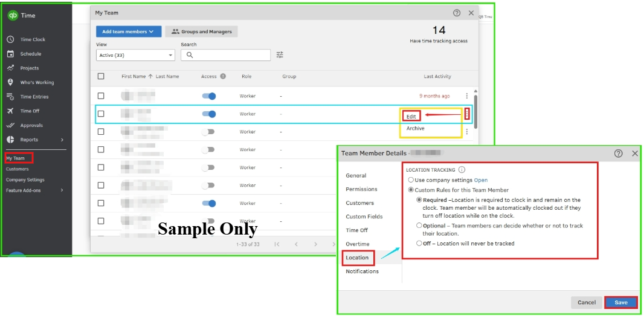Open the filter sliders icon
The width and height of the screenshot is (644, 318).
click(x=280, y=54)
